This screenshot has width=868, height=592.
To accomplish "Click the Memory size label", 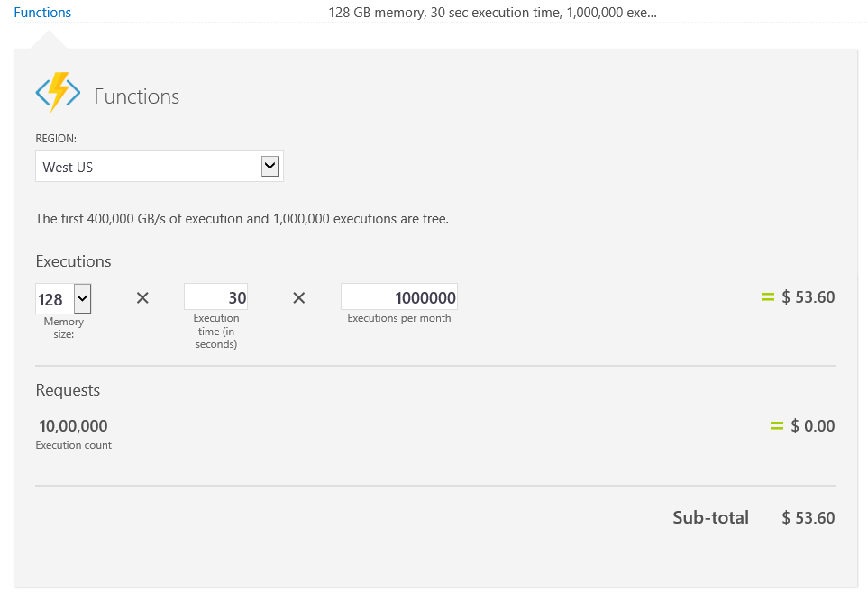I will pos(64,327).
